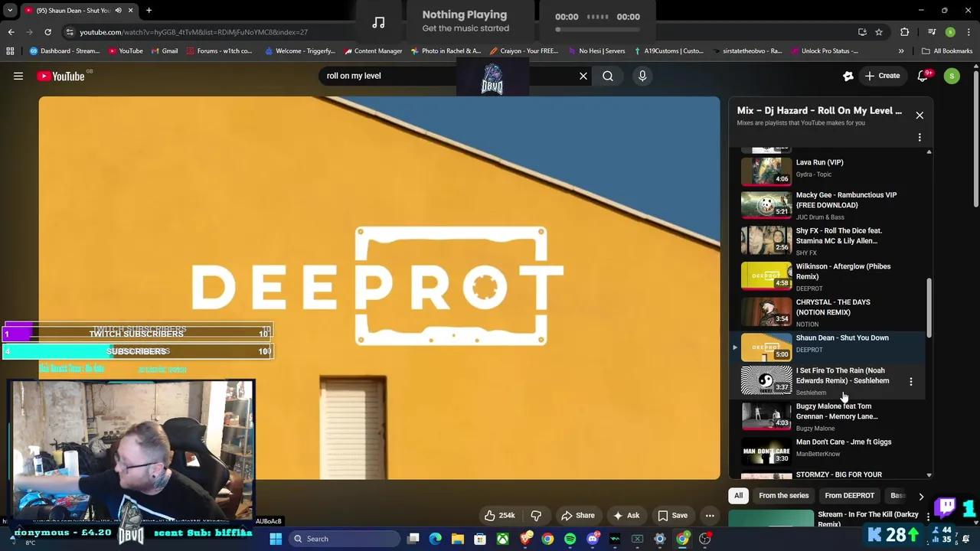
Task: Click the playlist panel scrollbar
Action: (929, 308)
